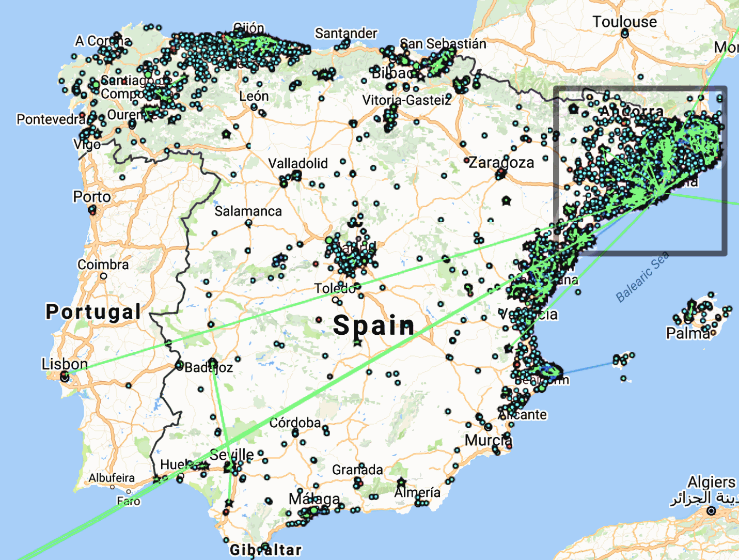Viewport: 739px width, 560px height.
Task: Select the Salamanca city circle marker
Action: pos(248,223)
